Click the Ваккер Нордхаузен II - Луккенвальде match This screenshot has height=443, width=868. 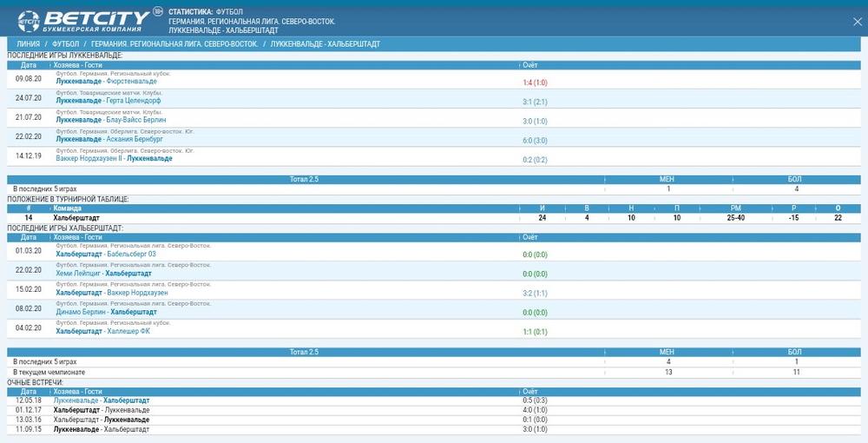114,158
